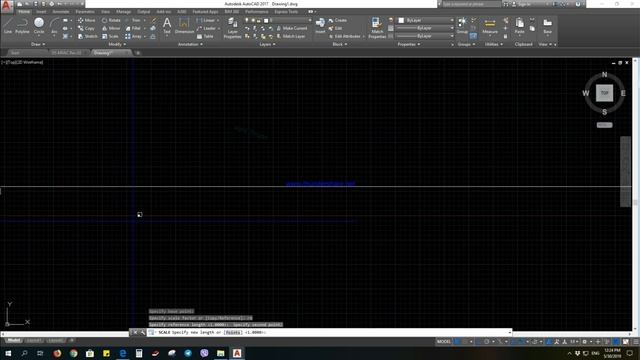
Task: Click the Linear dimension tool
Action: point(207,20)
